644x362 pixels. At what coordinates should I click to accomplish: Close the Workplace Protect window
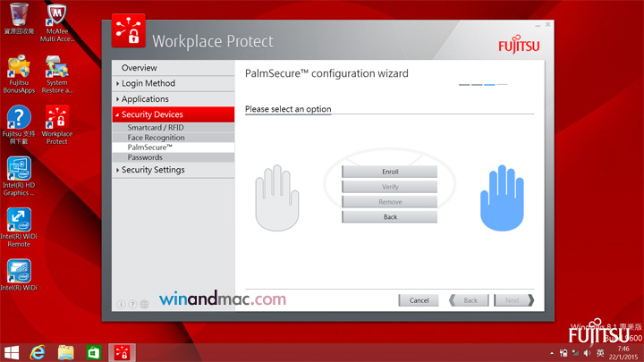click(x=547, y=25)
